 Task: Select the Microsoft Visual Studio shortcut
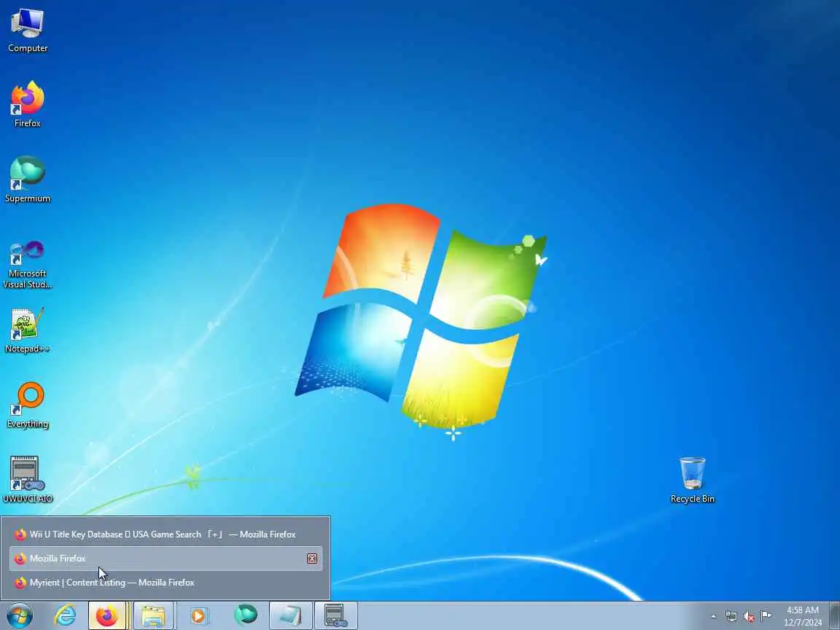coord(27,264)
